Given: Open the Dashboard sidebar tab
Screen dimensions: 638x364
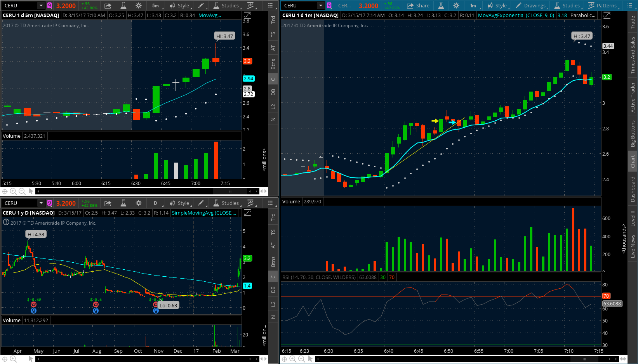Looking at the screenshot, I should (x=633, y=189).
